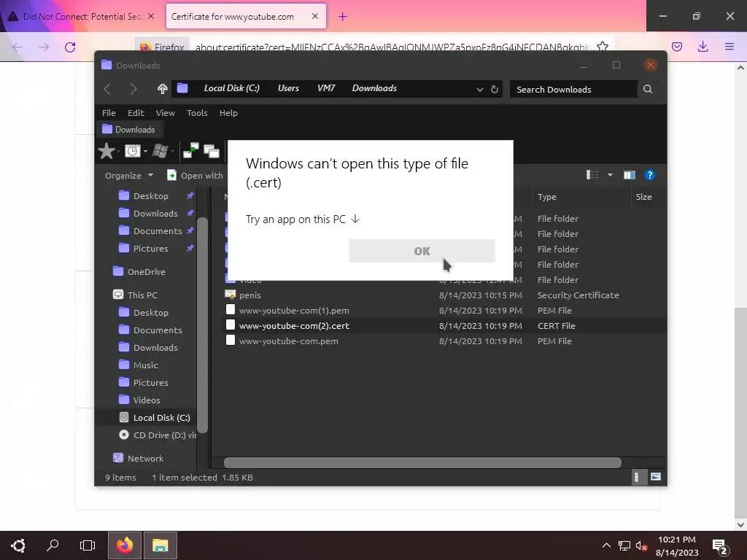
Task: Open the recent history clock icon
Action: [x=133, y=152]
